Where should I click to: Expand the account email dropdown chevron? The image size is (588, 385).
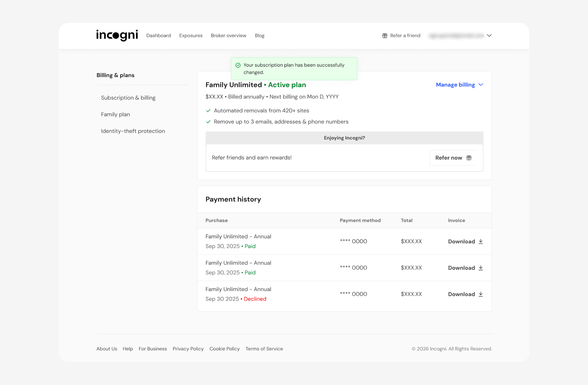[x=490, y=36]
